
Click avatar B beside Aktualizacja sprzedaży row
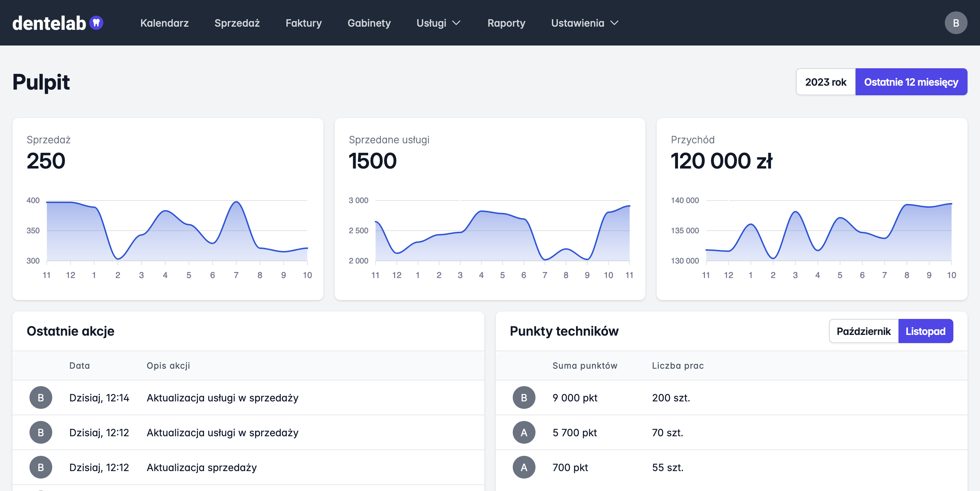pos(41,468)
